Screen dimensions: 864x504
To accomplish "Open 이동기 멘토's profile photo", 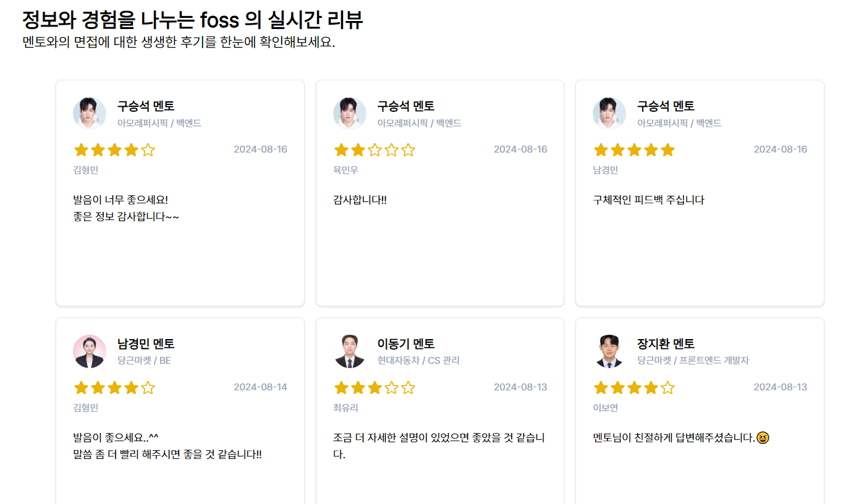I will (350, 351).
